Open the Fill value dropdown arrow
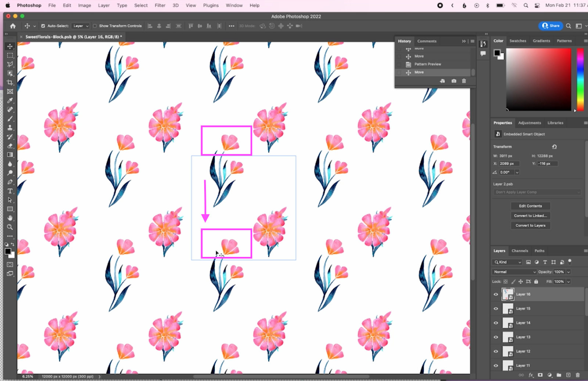 [569, 282]
